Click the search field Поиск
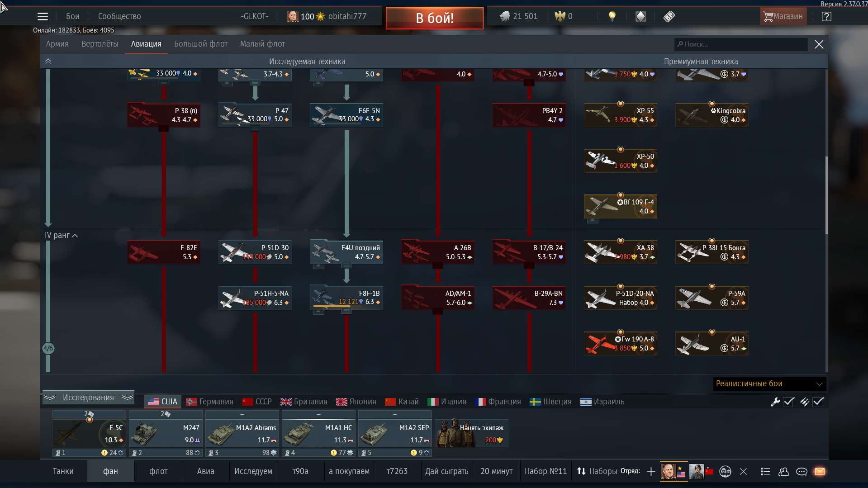This screenshot has width=868, height=488. [741, 44]
